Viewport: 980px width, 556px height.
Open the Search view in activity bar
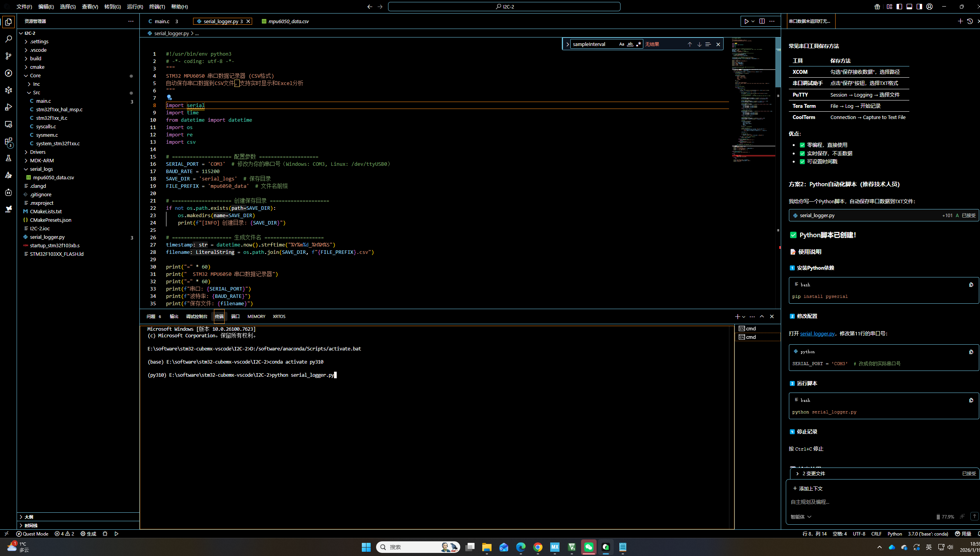click(x=8, y=39)
